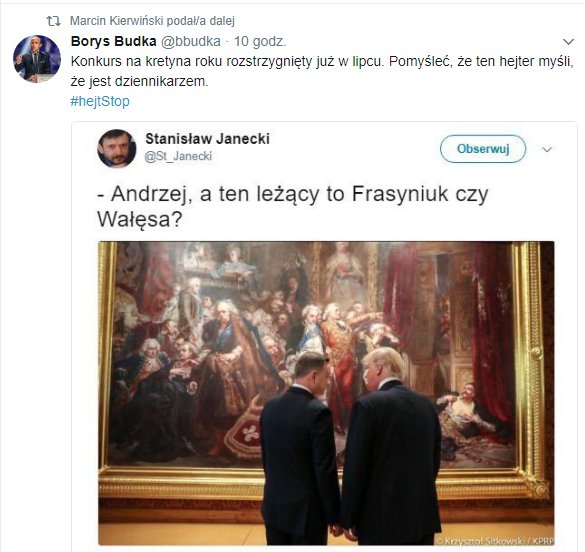Open the Borys Budka display name
585x552 pixels.
click(x=113, y=41)
